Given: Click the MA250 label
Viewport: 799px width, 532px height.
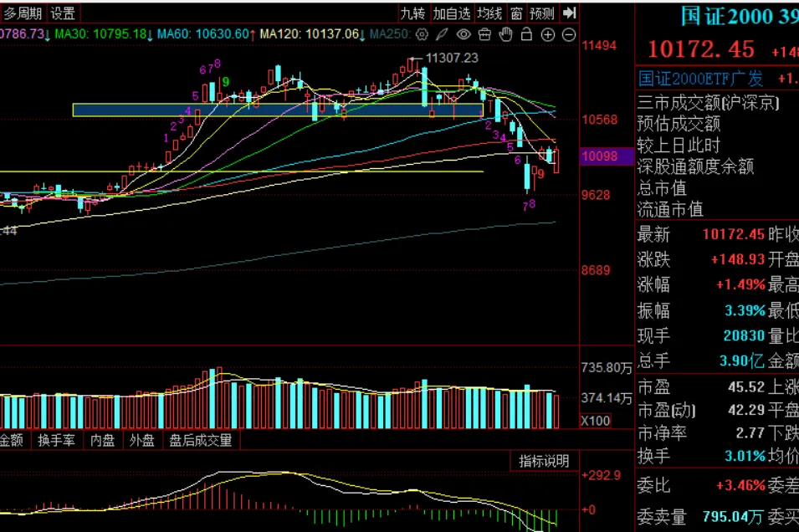Looking at the screenshot, I should point(390,34).
